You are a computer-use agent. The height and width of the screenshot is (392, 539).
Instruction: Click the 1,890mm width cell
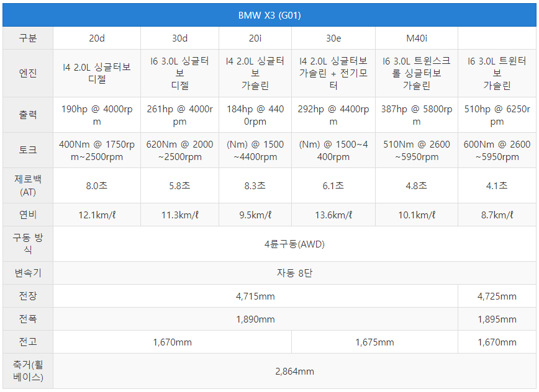pyautogui.click(x=255, y=319)
